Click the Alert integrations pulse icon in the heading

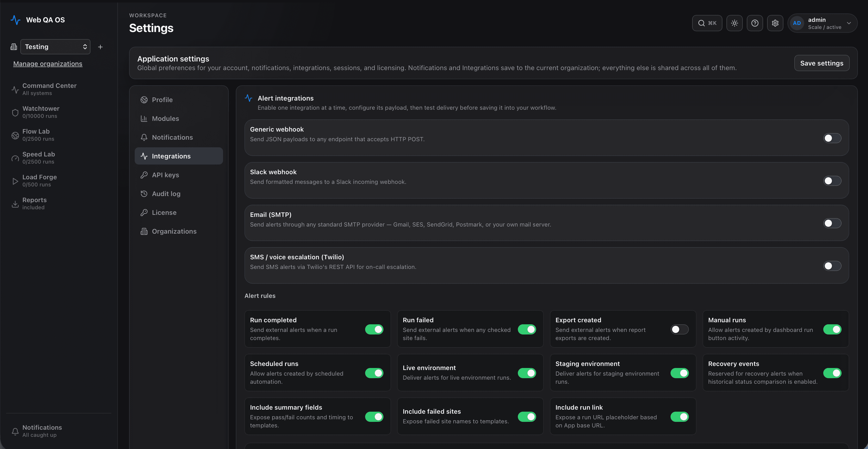(x=249, y=98)
